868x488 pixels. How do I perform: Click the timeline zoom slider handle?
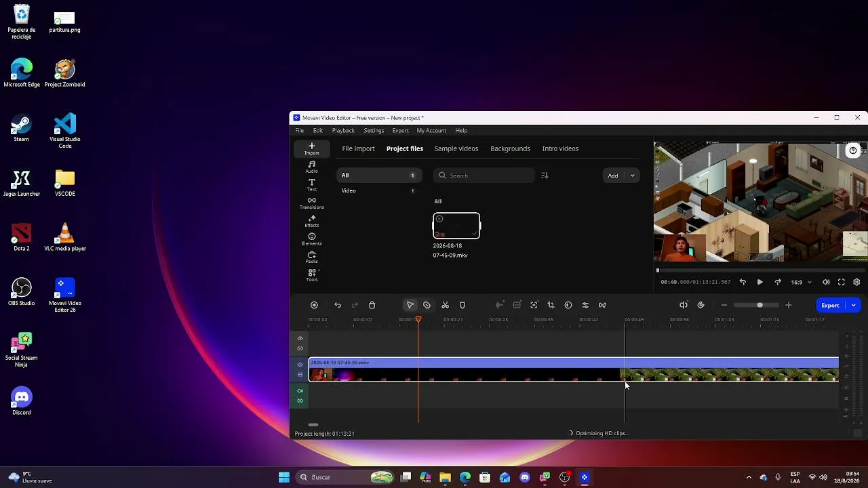tap(759, 305)
